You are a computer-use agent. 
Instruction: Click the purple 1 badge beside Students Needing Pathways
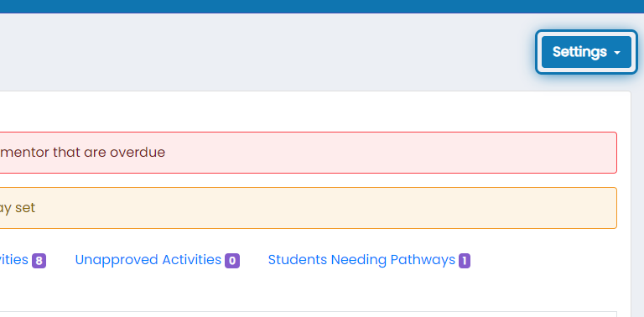pyautogui.click(x=465, y=261)
